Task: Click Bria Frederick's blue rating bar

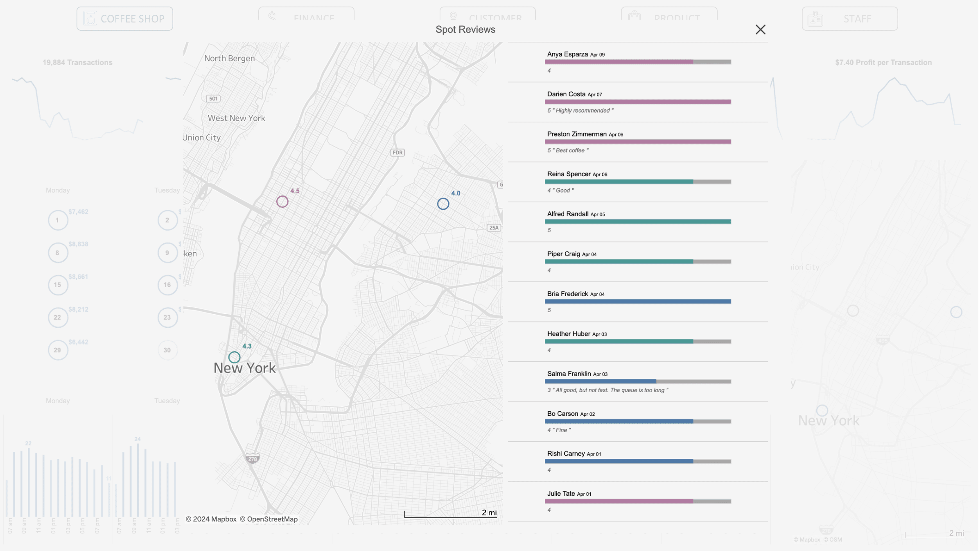Action: tap(637, 302)
